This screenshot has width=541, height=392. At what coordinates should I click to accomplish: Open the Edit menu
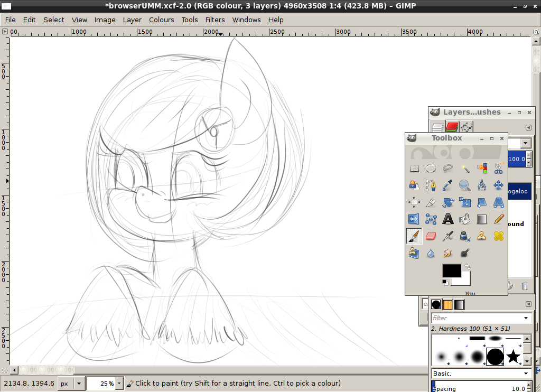point(30,20)
